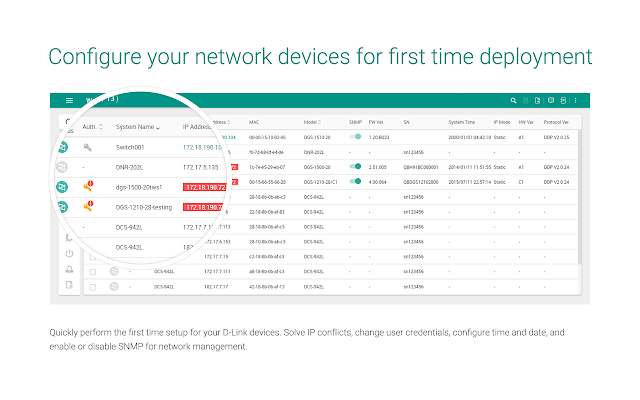The height and width of the screenshot is (400, 640).
Task: Toggle SNMP switch for DGS-1500-20
Action: pos(354,167)
